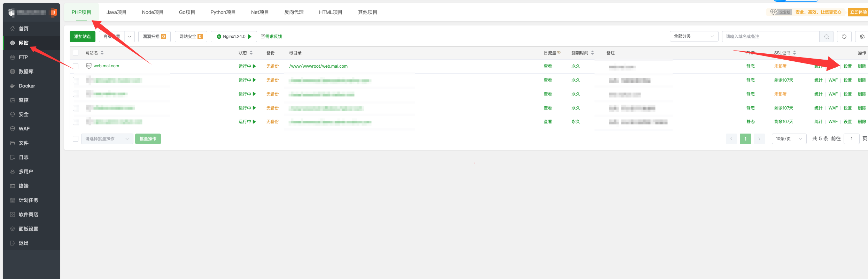868x279 pixels.
Task: Check the web.mai.com row checkbox
Action: 76,66
